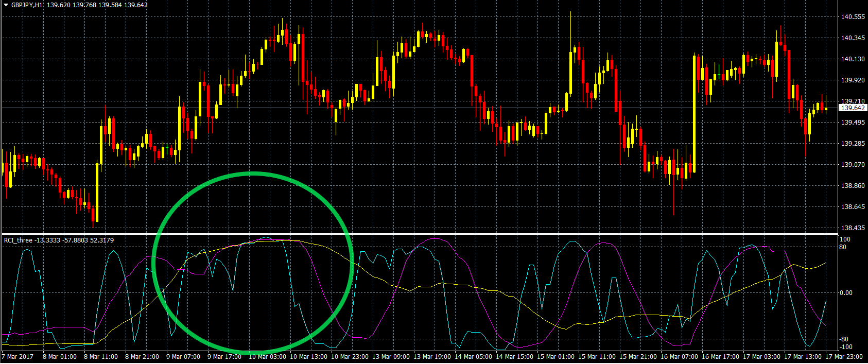Click the 139.070 price axis label
The image size is (868, 364).
tap(853, 165)
